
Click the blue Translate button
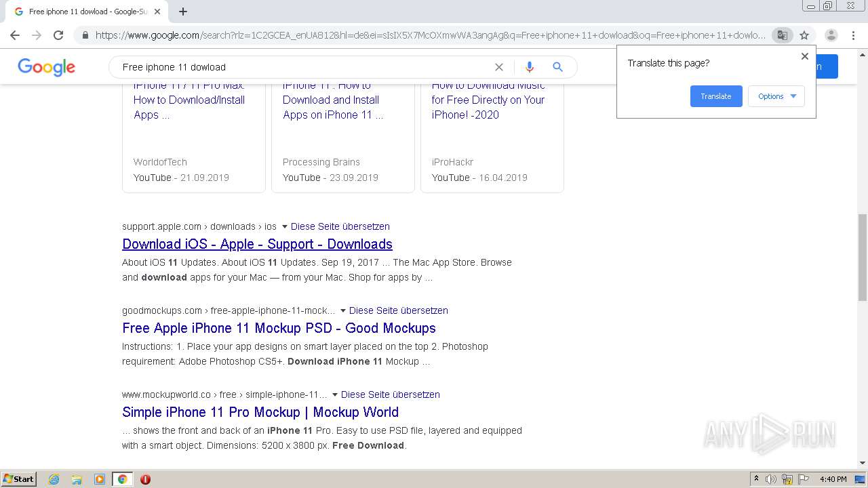click(716, 96)
